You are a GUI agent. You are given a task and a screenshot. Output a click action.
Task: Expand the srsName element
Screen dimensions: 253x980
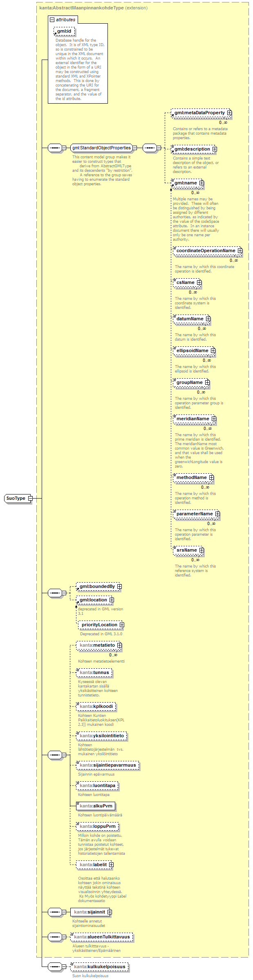coord(202,550)
